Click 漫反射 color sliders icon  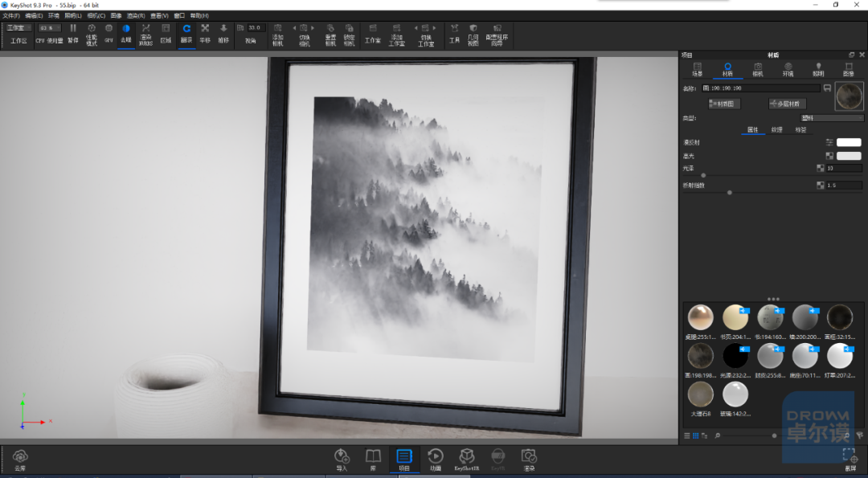click(829, 142)
